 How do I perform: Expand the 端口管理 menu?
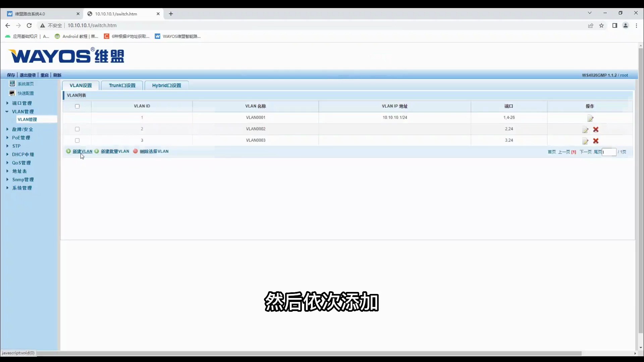[21, 103]
